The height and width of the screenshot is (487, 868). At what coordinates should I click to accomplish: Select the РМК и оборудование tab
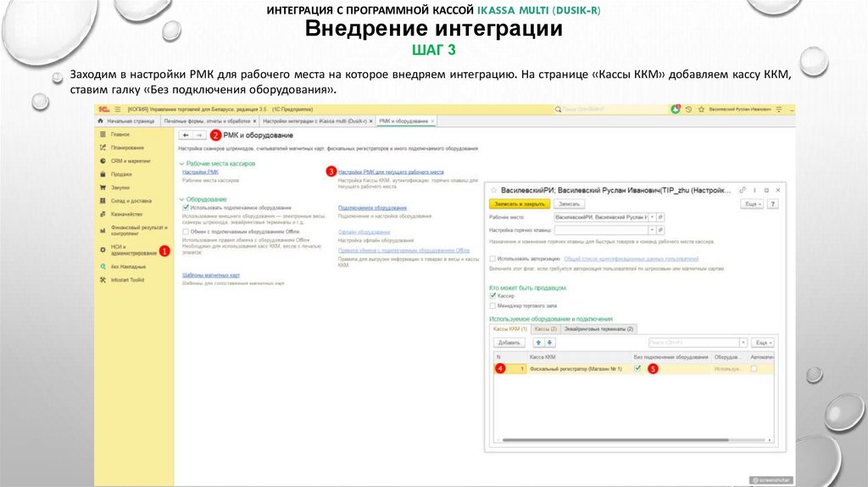(407, 120)
